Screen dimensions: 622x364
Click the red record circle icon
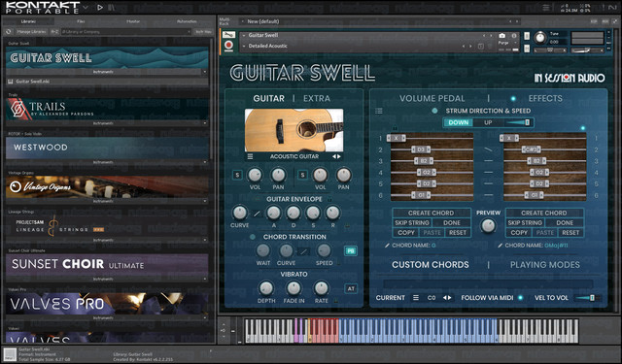228,46
